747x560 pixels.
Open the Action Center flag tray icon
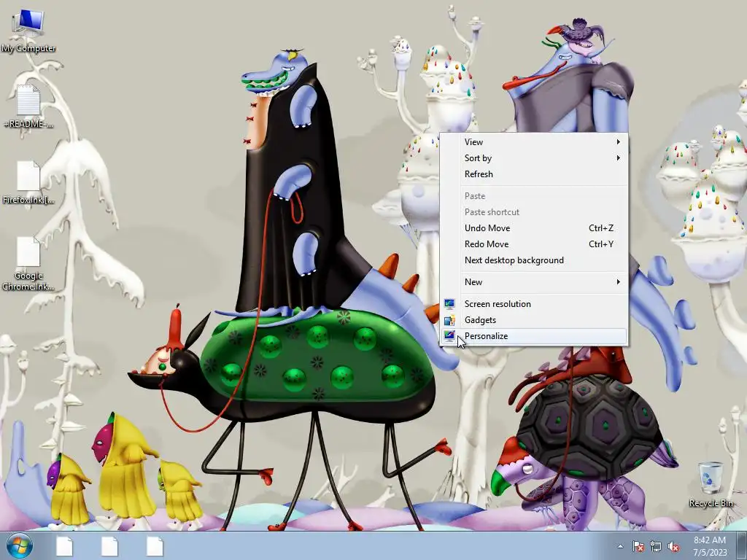pos(638,547)
